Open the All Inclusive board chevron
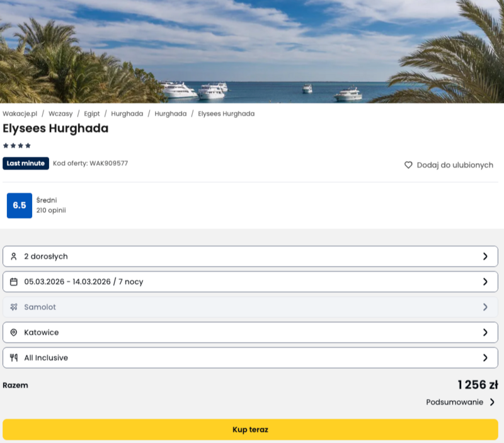Viewport: 504px width, 443px height. pyautogui.click(x=485, y=357)
